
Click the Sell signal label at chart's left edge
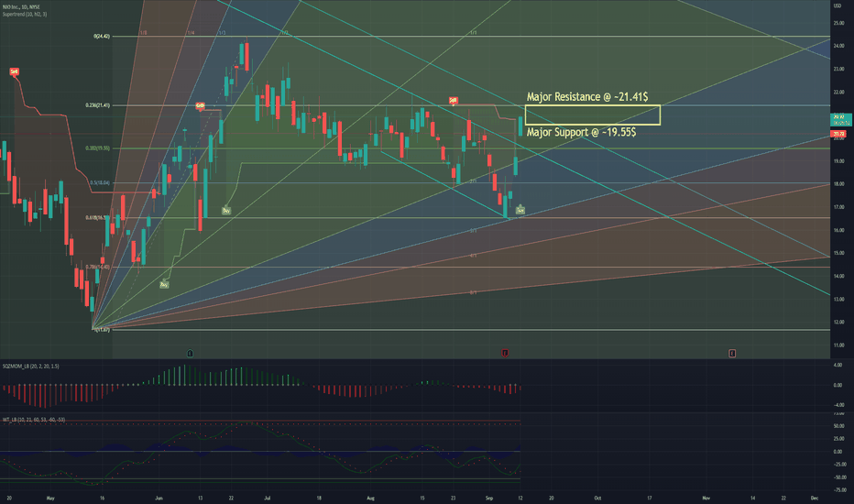[14, 71]
